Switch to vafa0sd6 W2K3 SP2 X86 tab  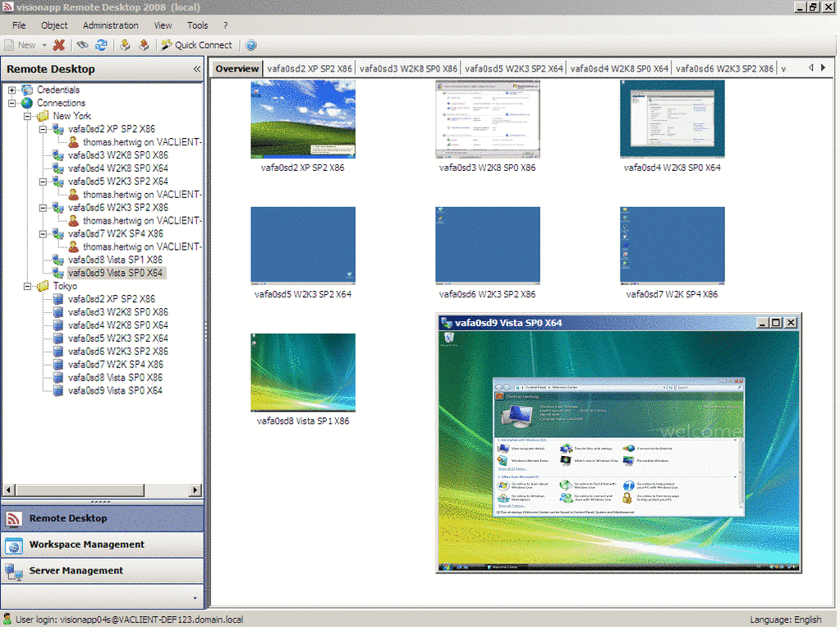pos(724,69)
